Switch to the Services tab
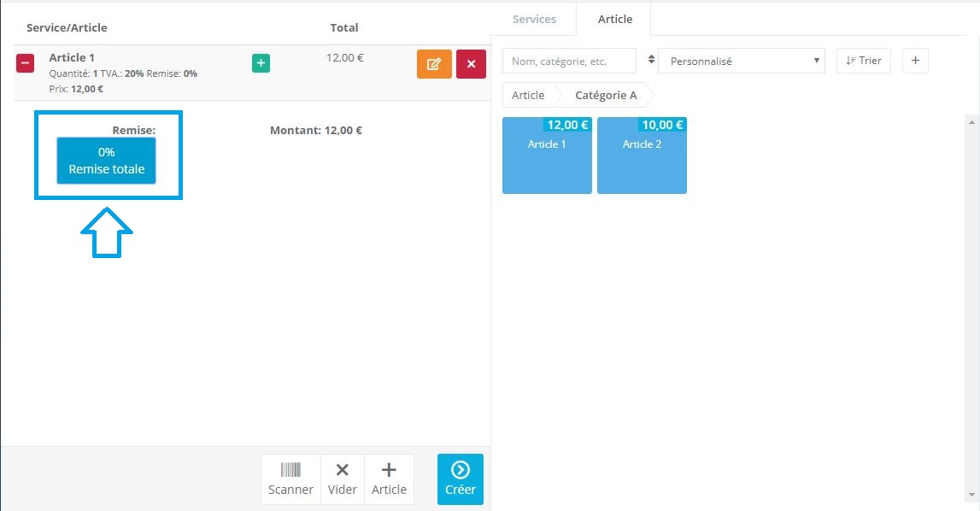This screenshot has height=511, width=980. pyautogui.click(x=534, y=20)
